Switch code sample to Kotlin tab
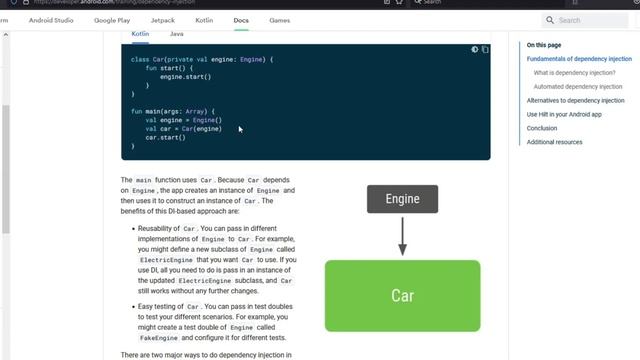Image resolution: width=640 pixels, height=360 pixels. [x=140, y=34]
